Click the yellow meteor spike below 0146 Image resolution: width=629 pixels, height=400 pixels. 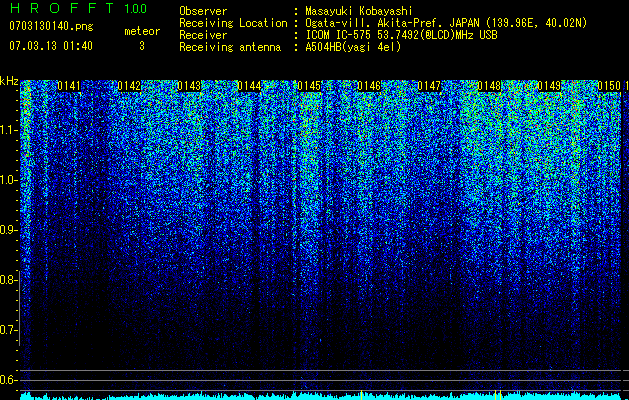click(361, 395)
